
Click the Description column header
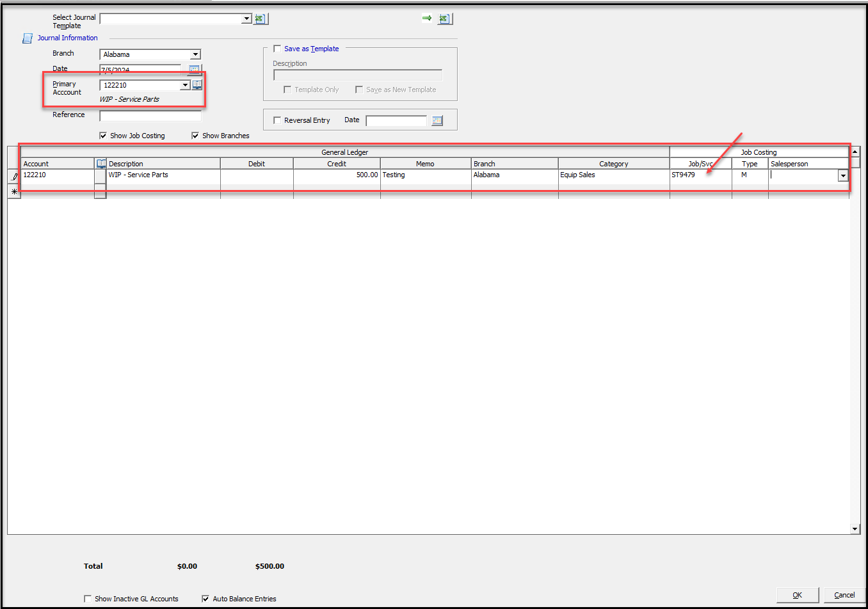point(163,164)
